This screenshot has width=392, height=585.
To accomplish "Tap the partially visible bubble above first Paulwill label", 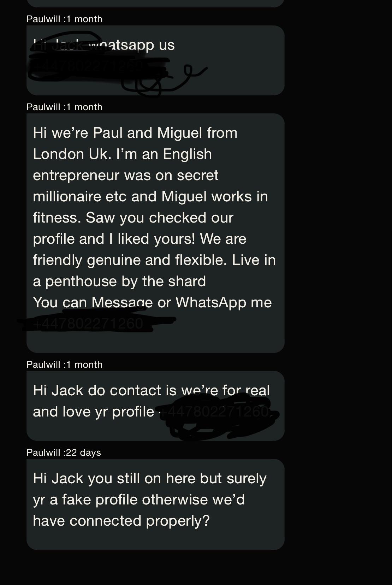I will coord(155,4).
